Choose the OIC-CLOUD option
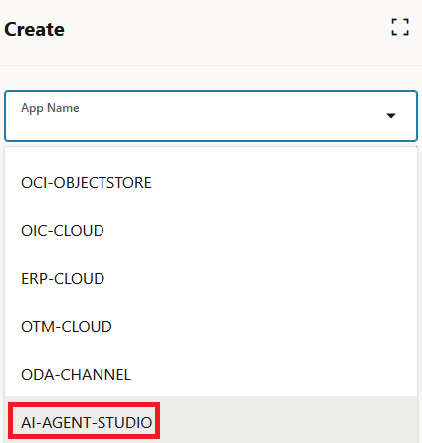This screenshot has width=422, height=443. pos(211,231)
